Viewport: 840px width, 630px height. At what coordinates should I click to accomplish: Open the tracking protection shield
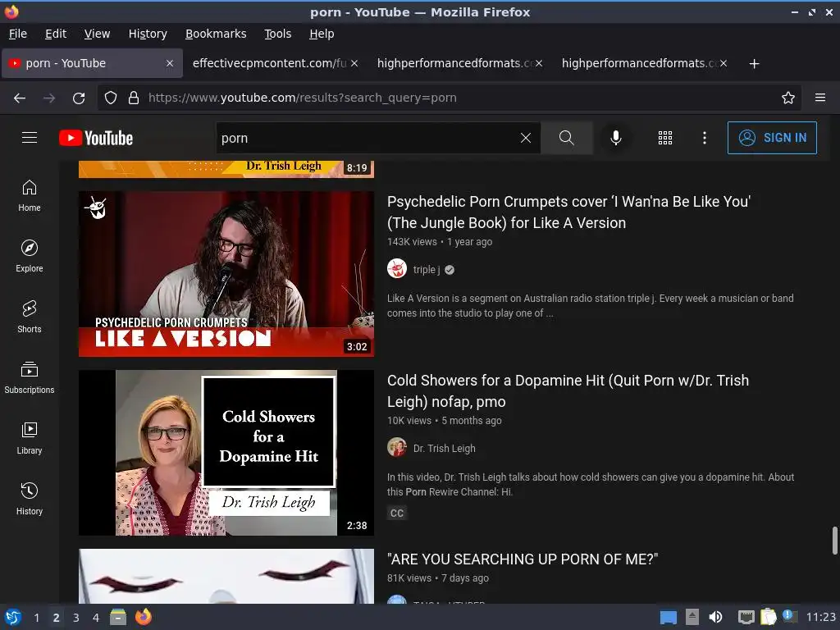click(x=111, y=98)
